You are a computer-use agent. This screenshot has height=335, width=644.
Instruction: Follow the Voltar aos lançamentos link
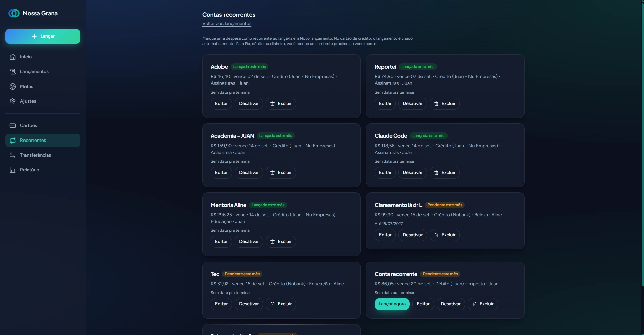click(227, 24)
